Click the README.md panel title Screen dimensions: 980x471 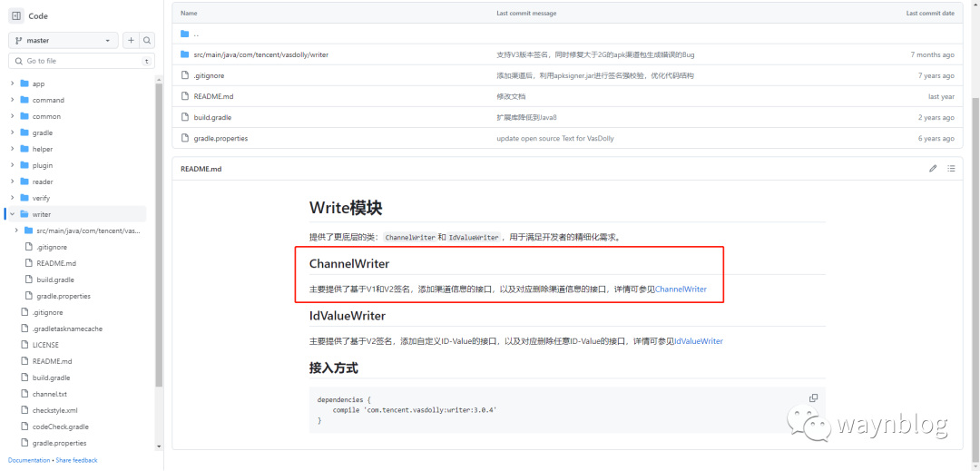click(201, 169)
